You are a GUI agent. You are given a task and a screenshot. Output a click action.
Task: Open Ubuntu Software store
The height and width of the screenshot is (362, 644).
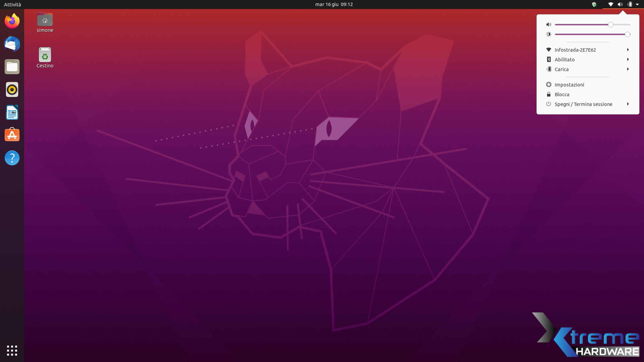pyautogui.click(x=12, y=135)
